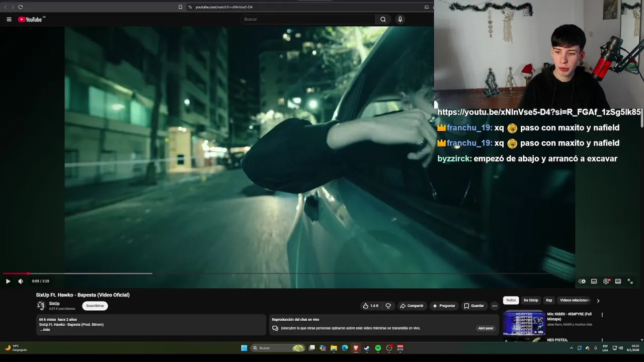Mute the video using the speaker icon
Screen dimensions: 644x362
pyautogui.click(x=21, y=281)
